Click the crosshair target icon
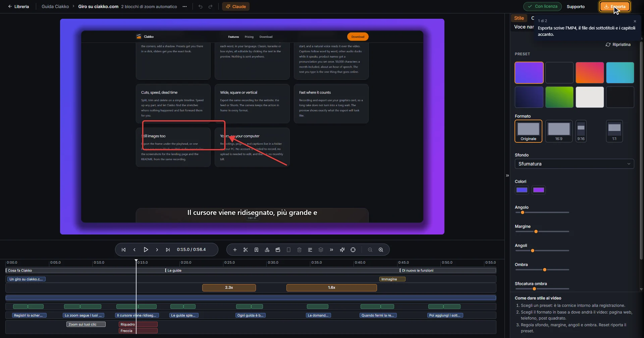Screen dimensions: 644x338 (353, 250)
